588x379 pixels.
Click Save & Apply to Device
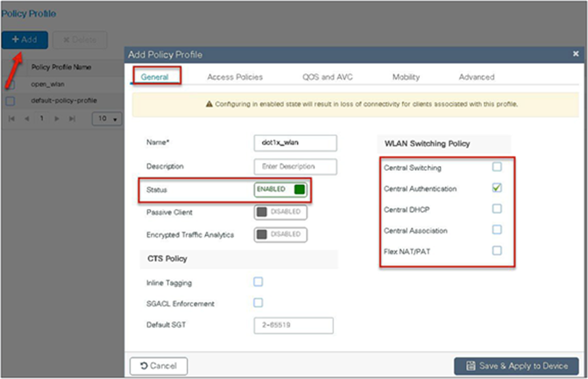tap(517, 366)
